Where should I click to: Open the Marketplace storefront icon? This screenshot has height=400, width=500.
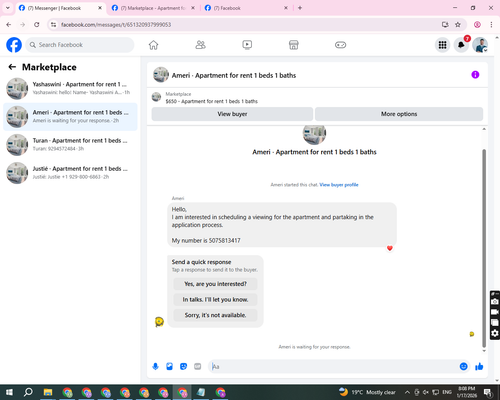pos(294,45)
